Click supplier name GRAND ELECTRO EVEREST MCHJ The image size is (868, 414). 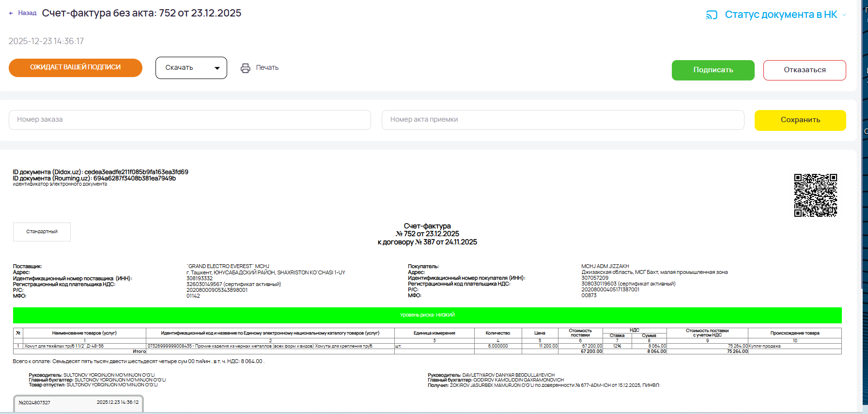pyautogui.click(x=228, y=266)
